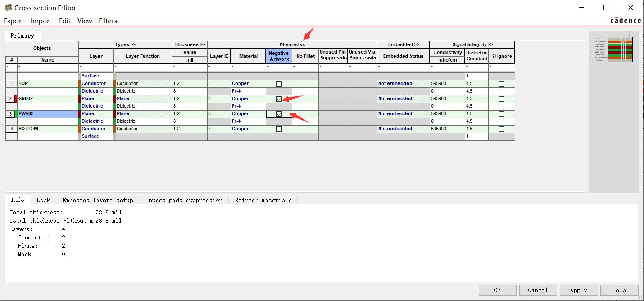
Task: Click Total thickness info line
Action: coord(66,213)
